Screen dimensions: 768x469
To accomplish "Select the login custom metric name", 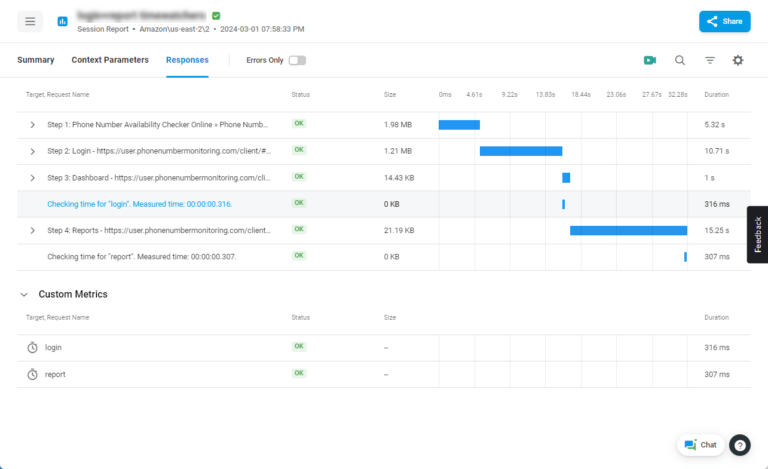I will (x=53, y=348).
